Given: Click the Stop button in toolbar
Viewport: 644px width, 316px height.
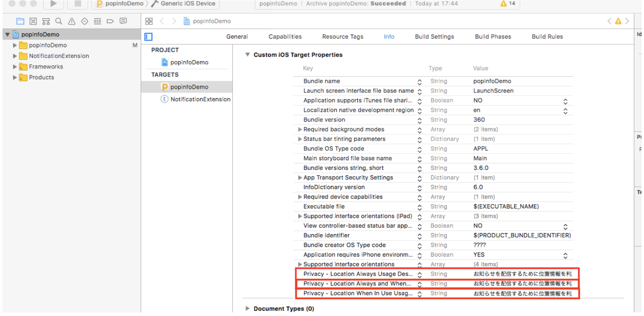Looking at the screenshot, I should pos(77,4).
